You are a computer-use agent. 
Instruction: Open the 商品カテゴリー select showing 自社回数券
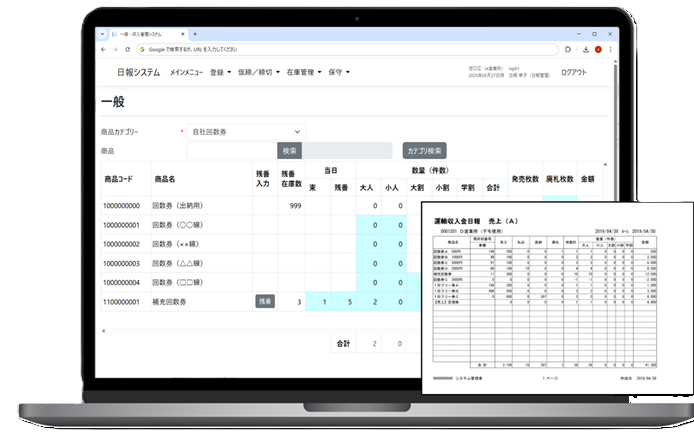pos(246,132)
